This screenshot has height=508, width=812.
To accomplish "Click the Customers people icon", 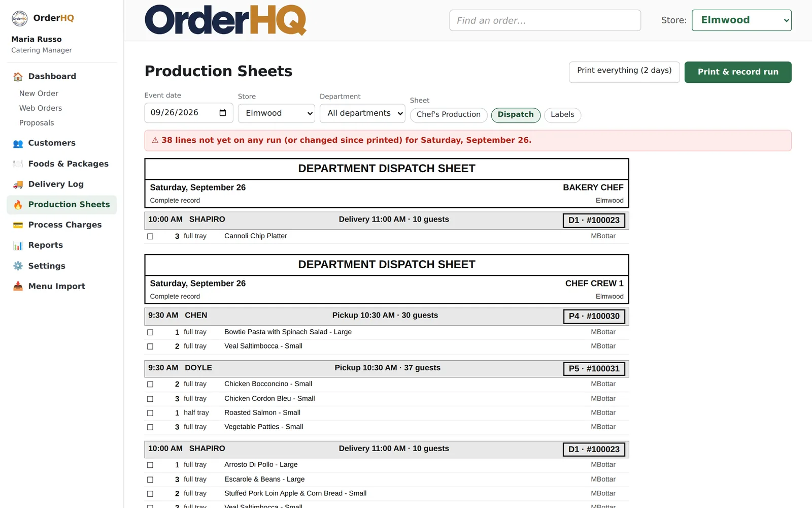I will pos(18,143).
